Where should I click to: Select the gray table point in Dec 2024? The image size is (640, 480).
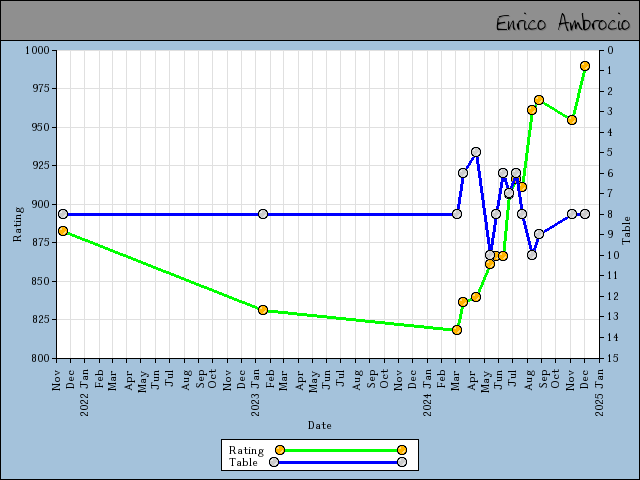click(584, 214)
